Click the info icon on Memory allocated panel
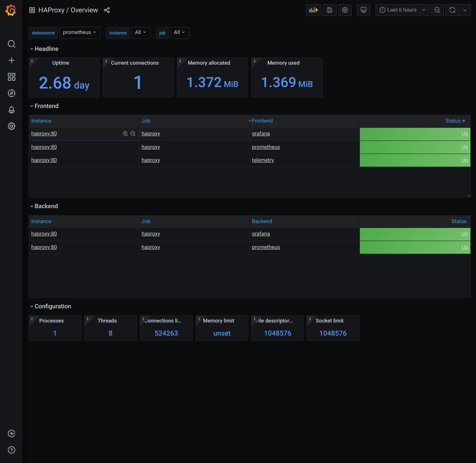Image resolution: width=476 pixels, height=463 pixels. coord(180,61)
